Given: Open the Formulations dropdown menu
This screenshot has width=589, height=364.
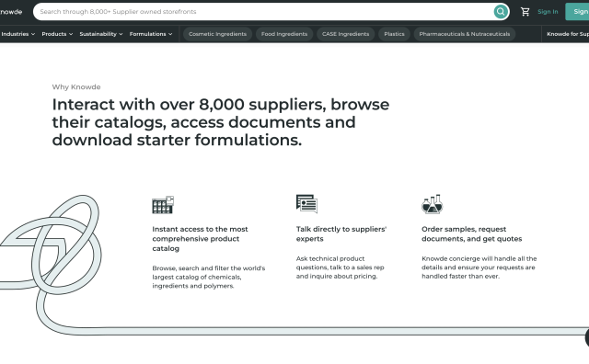Looking at the screenshot, I should pyautogui.click(x=151, y=34).
